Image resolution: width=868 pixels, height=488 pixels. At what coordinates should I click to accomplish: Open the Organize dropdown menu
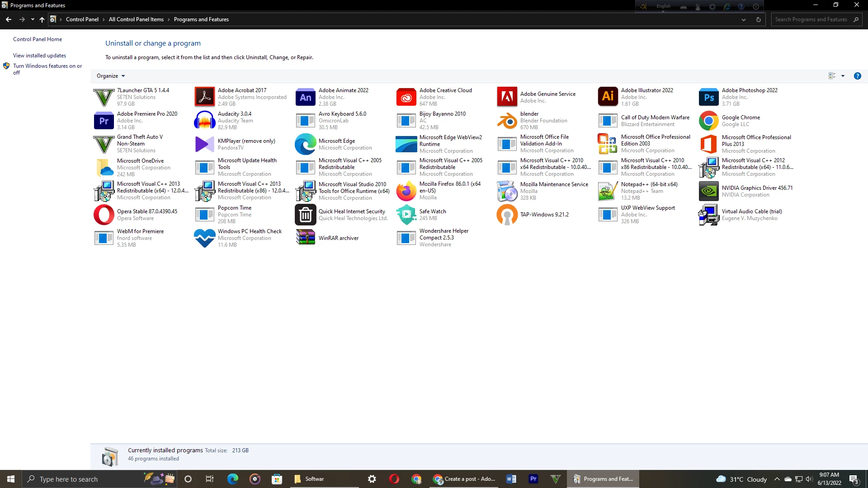[110, 76]
